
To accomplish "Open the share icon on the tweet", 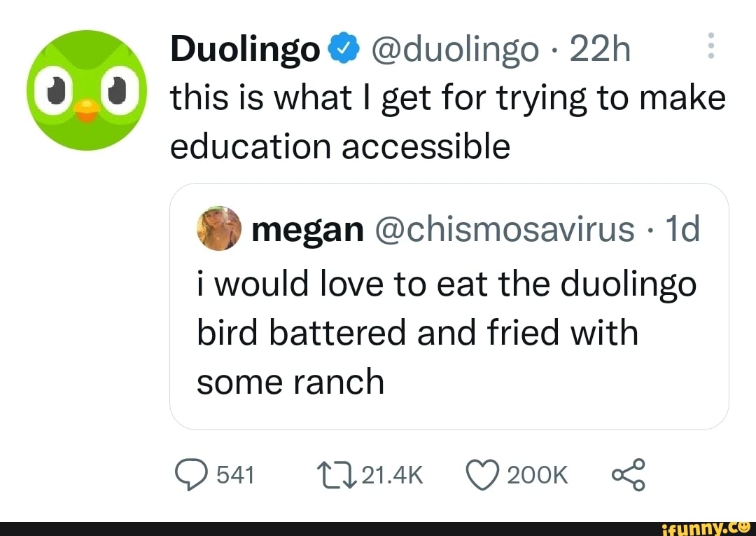I will pos(629,474).
